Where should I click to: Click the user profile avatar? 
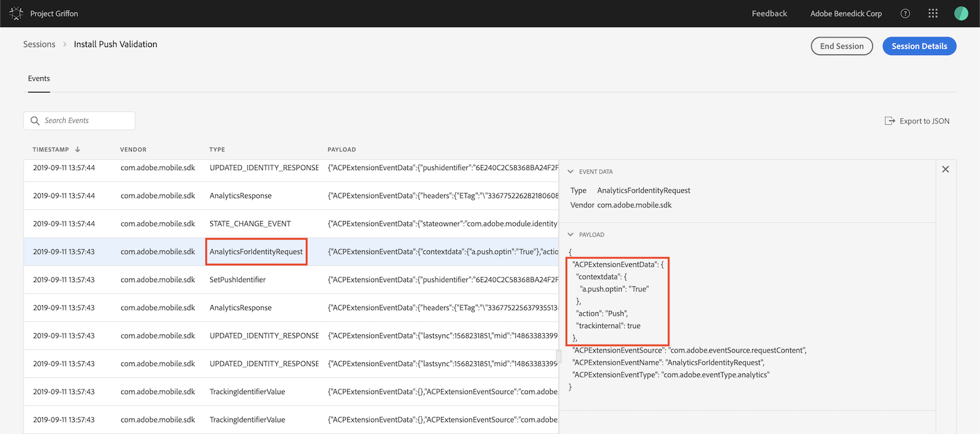pos(961,13)
